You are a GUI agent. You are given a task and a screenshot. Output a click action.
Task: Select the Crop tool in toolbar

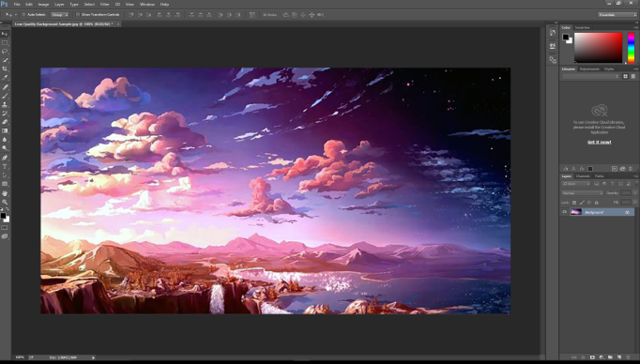coord(5,69)
